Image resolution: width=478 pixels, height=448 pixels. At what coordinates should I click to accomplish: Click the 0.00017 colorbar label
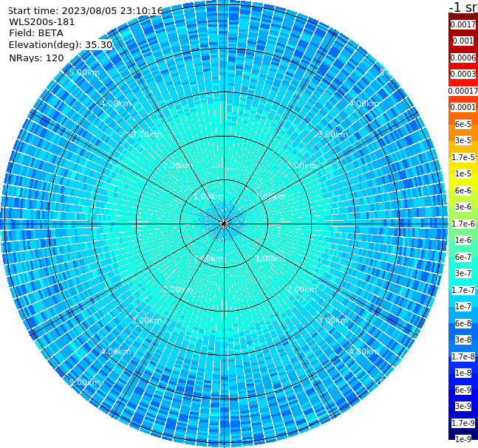tap(463, 91)
